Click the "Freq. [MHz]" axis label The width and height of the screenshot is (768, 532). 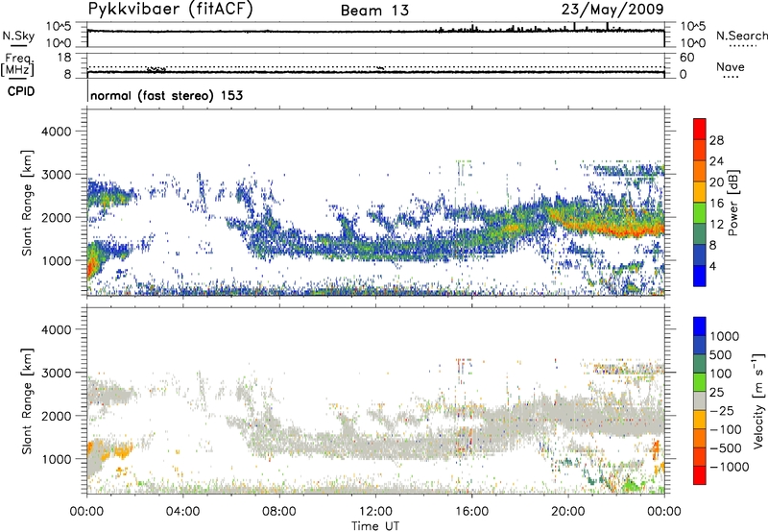coord(17,64)
